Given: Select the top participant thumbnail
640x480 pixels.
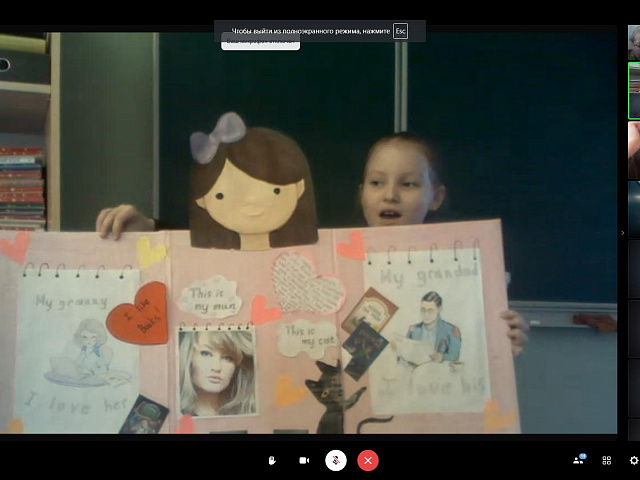Looking at the screenshot, I should point(634,43).
